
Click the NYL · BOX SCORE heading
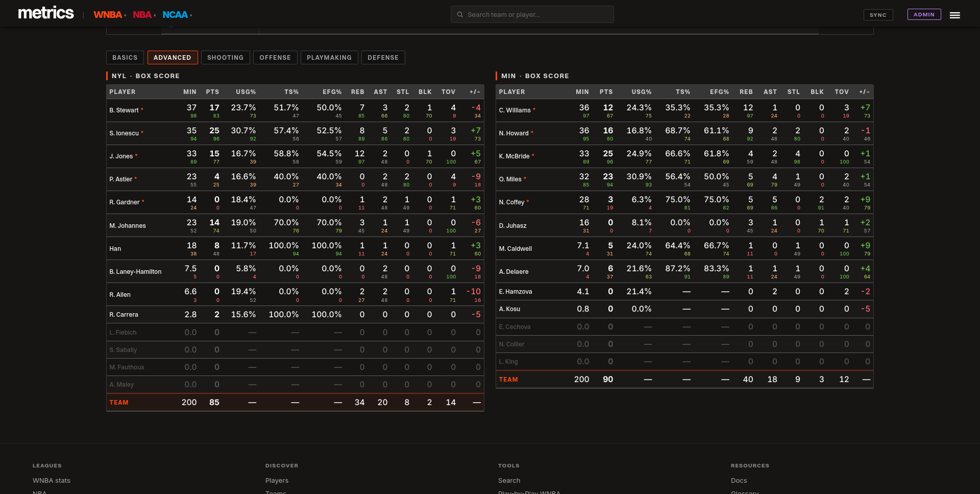pyautogui.click(x=145, y=76)
